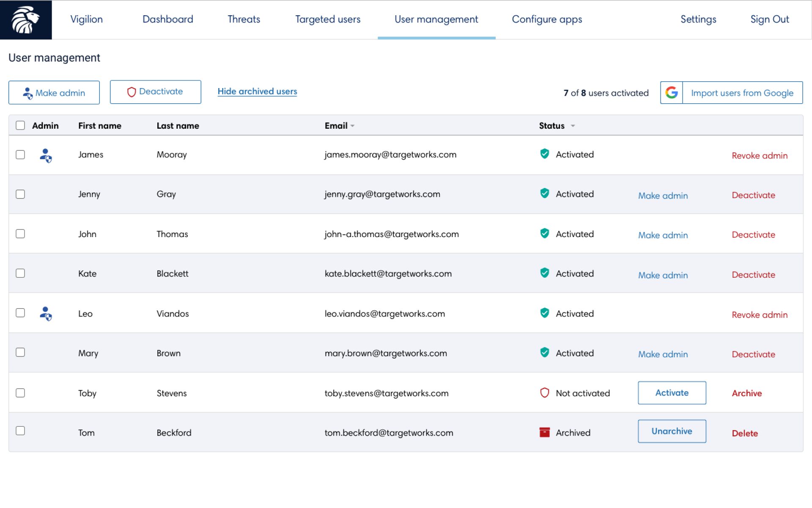Click Leo Viandos's admin badge icon
Screen dimensions: 812x508
pyautogui.click(x=46, y=314)
